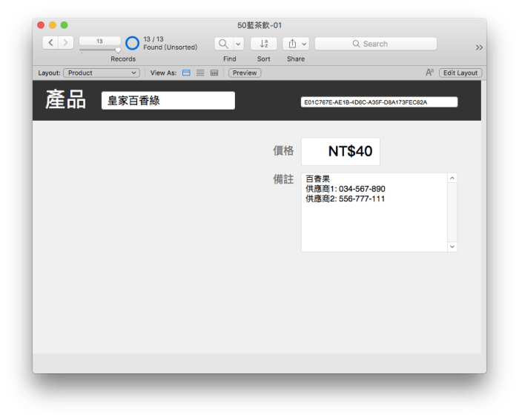Click the Share icon

[x=291, y=44]
